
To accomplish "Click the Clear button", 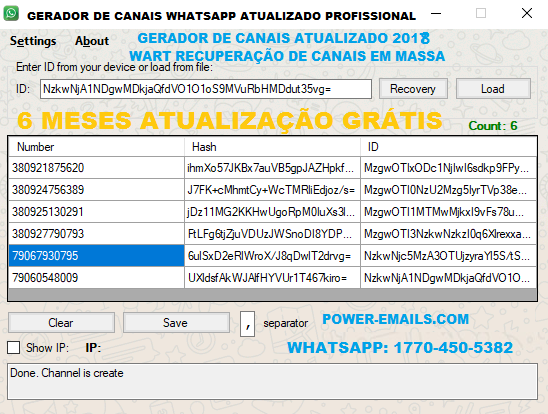I will [61, 322].
